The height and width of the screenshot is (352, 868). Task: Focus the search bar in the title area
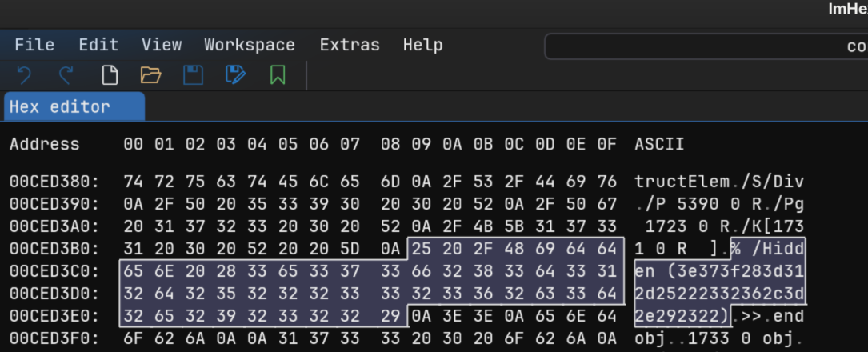pyautogui.click(x=706, y=46)
